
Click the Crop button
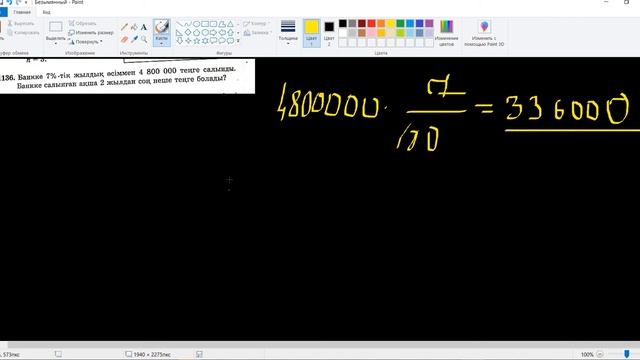(x=82, y=23)
